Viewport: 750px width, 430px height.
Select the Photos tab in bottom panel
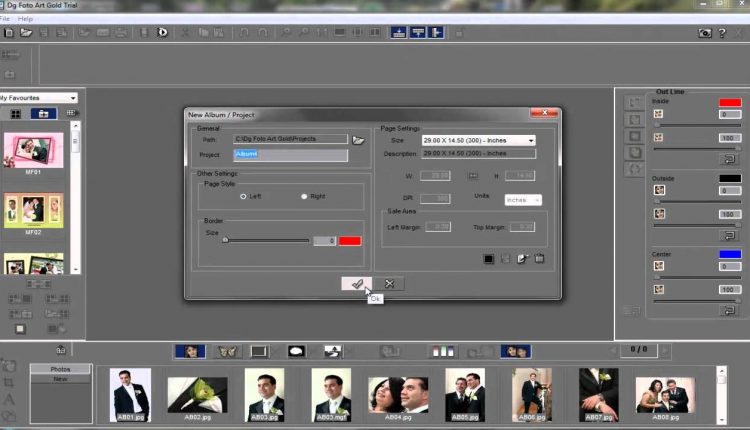[60, 369]
